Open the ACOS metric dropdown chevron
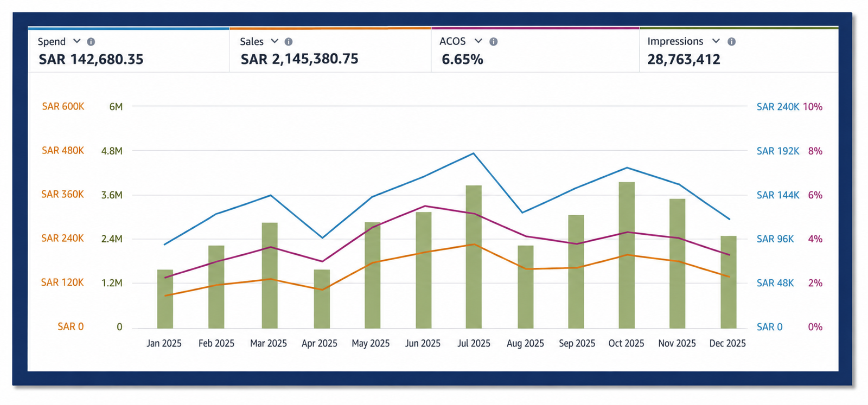 click(x=478, y=41)
